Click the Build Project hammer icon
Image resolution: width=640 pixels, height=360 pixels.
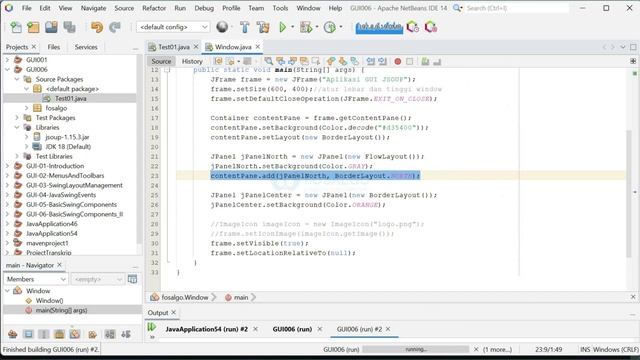[245, 27]
